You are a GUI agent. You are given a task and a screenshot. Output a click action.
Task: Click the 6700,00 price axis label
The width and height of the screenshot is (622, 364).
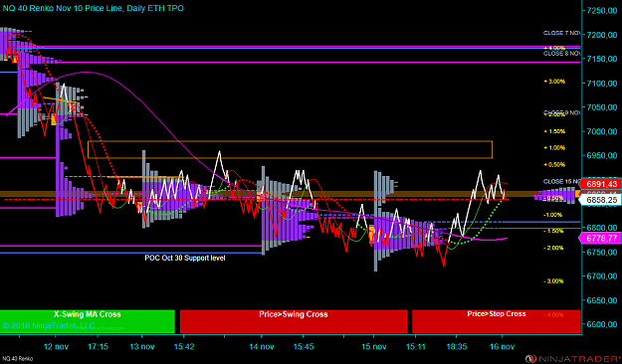[x=602, y=275]
